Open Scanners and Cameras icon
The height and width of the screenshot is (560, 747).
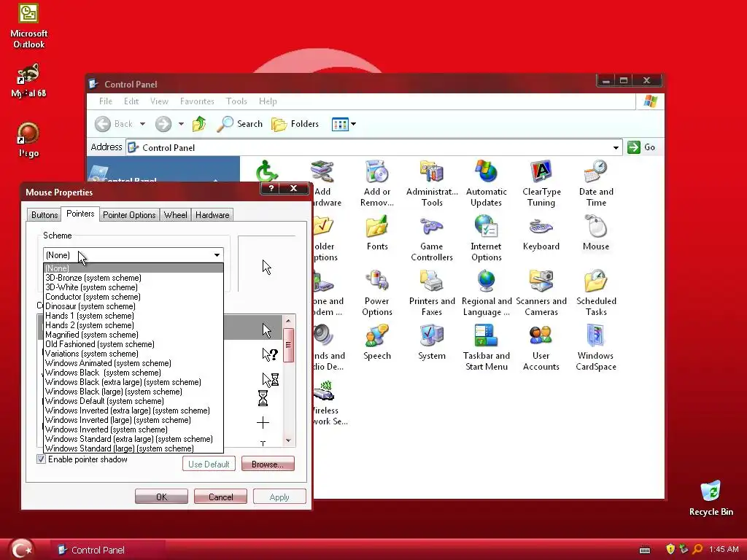coord(541,293)
